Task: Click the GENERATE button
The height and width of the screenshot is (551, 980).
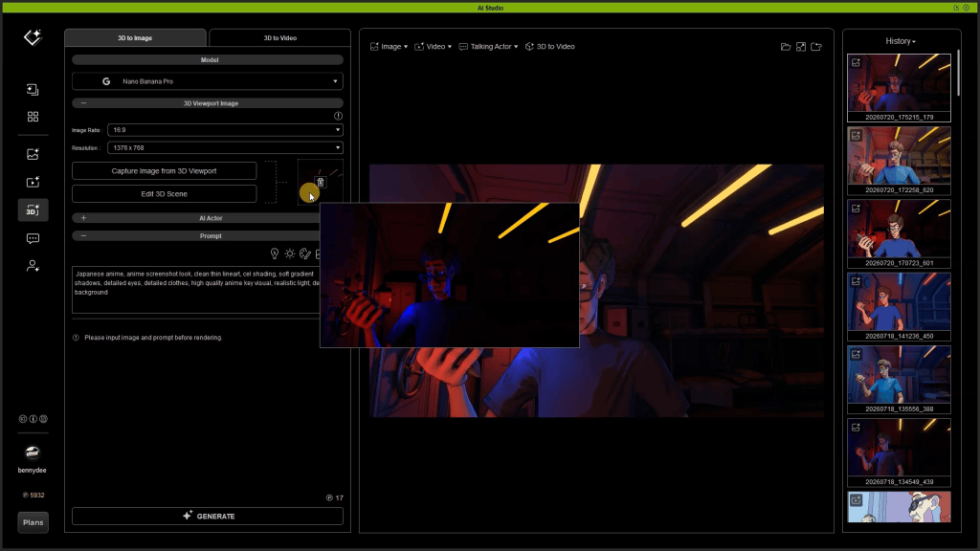Action: point(208,516)
